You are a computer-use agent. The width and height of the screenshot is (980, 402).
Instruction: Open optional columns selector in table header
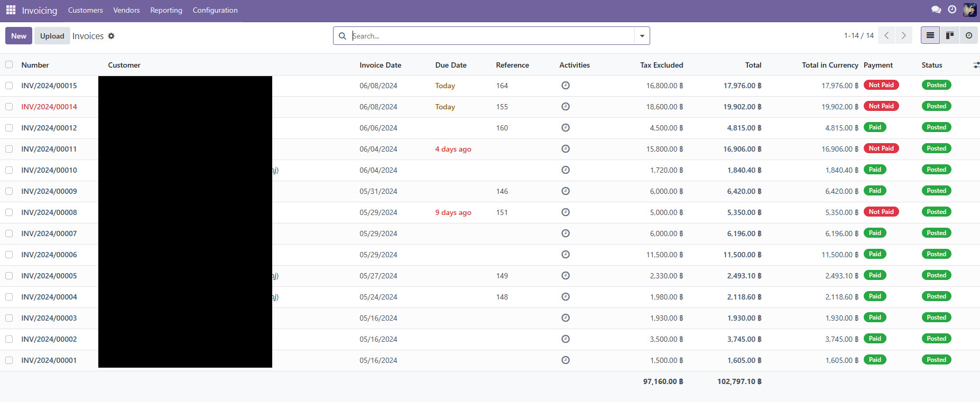pos(976,65)
